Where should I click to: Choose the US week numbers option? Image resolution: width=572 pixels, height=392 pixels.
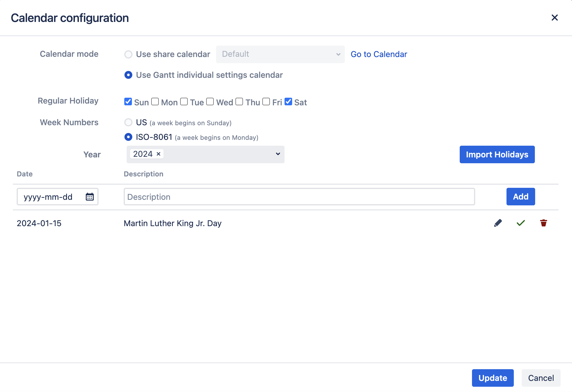click(x=128, y=122)
